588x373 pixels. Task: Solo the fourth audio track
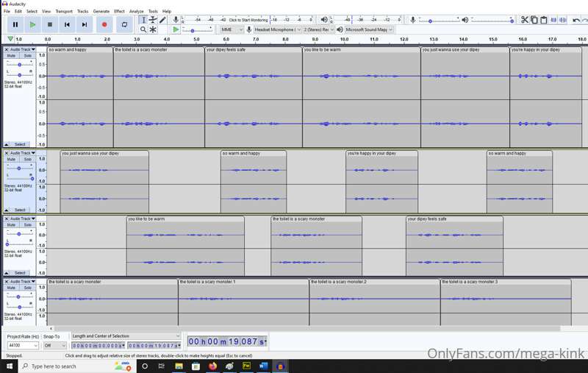pyautogui.click(x=27, y=288)
